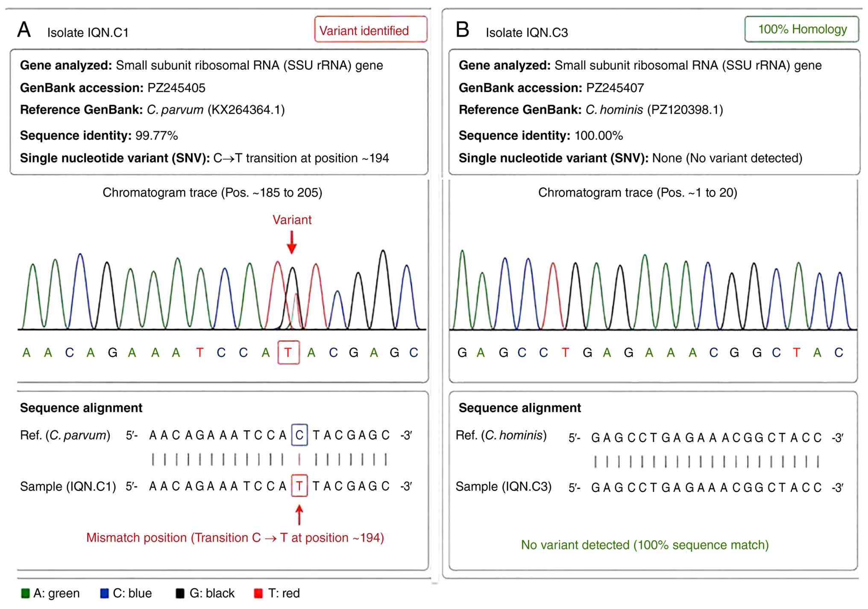Click reference accession "(KX264364.1)"
Viewport: 868px width, 609px height.
pyautogui.click(x=246, y=110)
